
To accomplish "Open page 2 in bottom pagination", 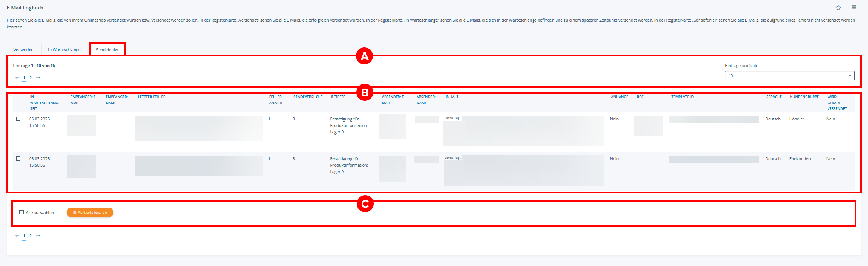I will coord(31,236).
